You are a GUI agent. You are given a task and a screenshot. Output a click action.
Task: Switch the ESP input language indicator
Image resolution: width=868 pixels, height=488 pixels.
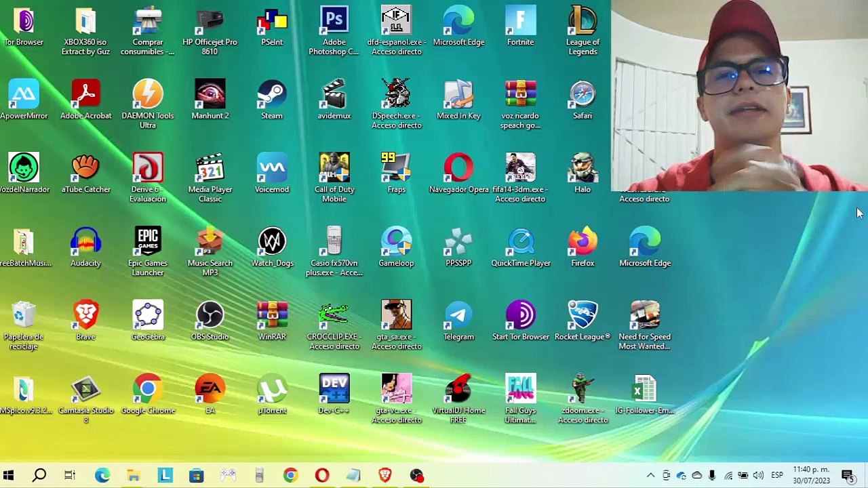(x=776, y=476)
